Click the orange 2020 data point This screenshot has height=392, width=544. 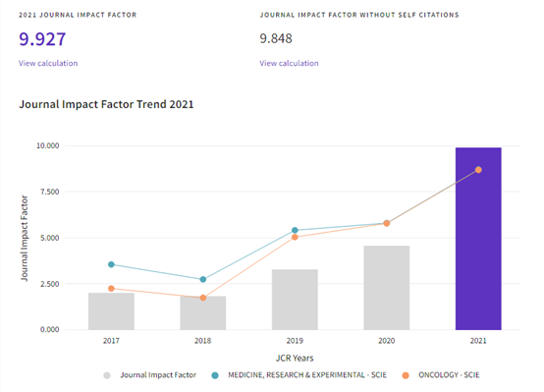click(387, 223)
